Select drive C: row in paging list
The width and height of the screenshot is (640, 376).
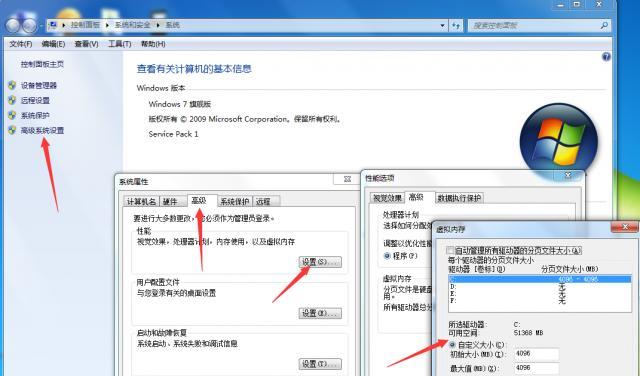[x=540, y=279]
